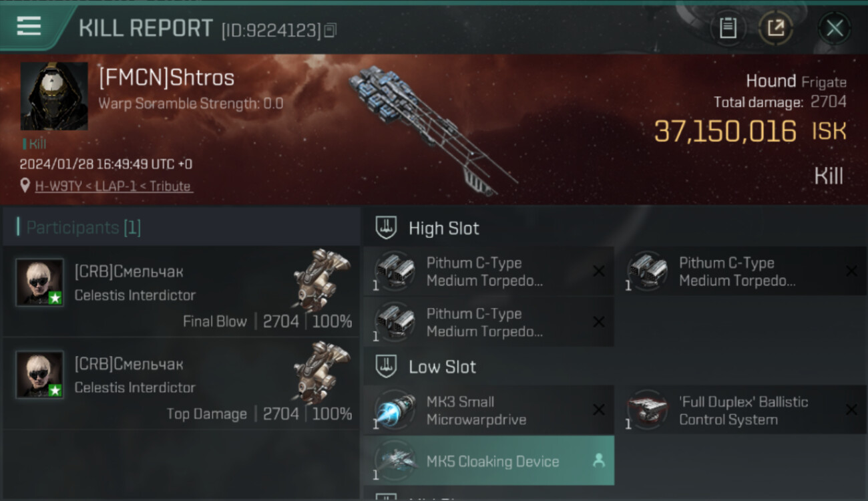The height and width of the screenshot is (501, 868).
Task: Open the H-W9TY < LLAP-1 < Tribute location link
Action: coord(114,186)
